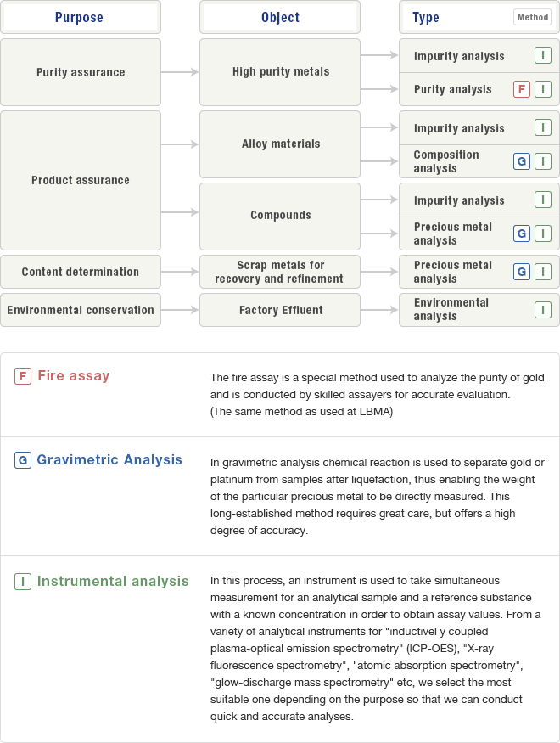Click the red F icon beside Purity analysis
Viewport: 560px width, 743px height.
(523, 89)
